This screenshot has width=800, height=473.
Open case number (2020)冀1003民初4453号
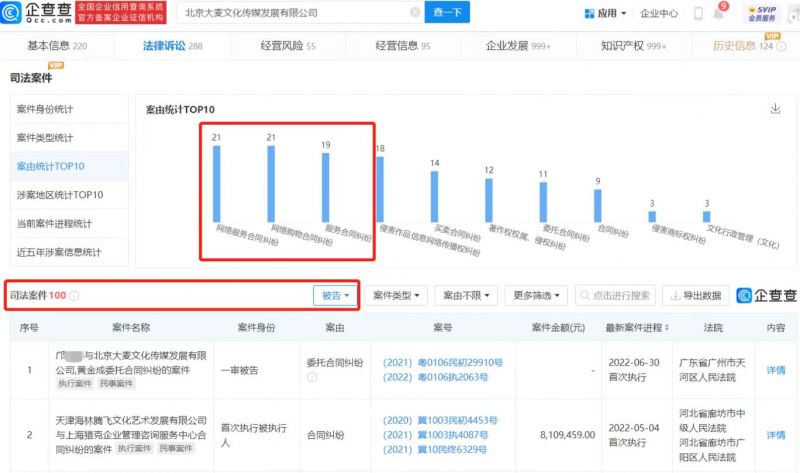(440, 420)
